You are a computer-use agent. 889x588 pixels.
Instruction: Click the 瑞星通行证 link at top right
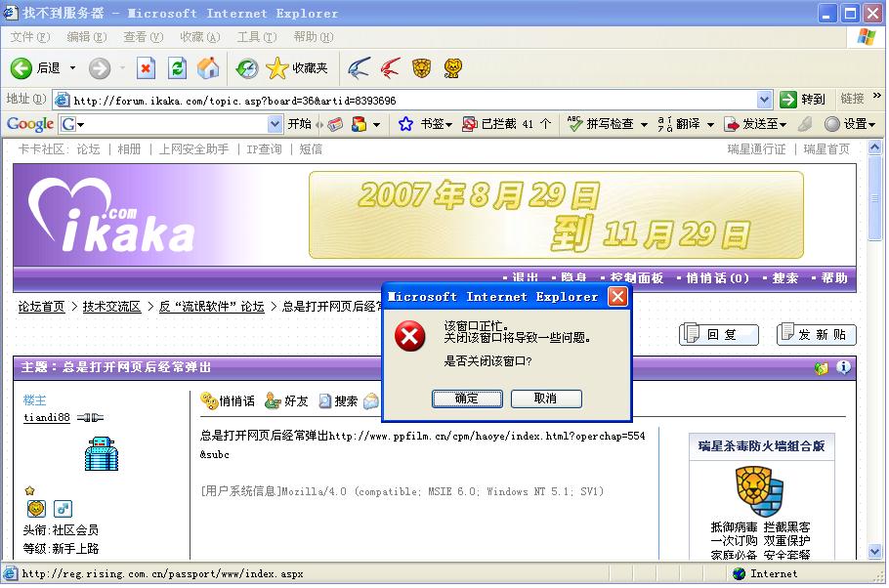click(x=756, y=149)
